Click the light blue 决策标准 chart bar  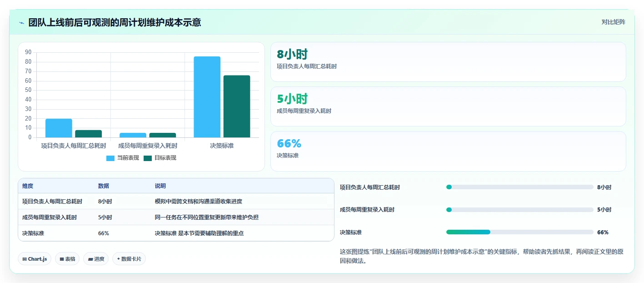[207, 97]
